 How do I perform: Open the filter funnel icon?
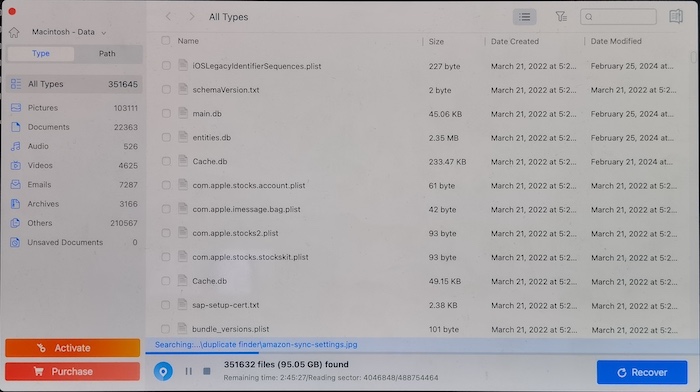pos(561,17)
